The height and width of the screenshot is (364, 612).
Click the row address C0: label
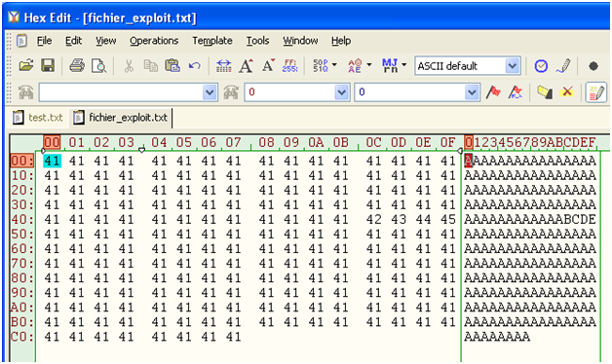(21, 337)
